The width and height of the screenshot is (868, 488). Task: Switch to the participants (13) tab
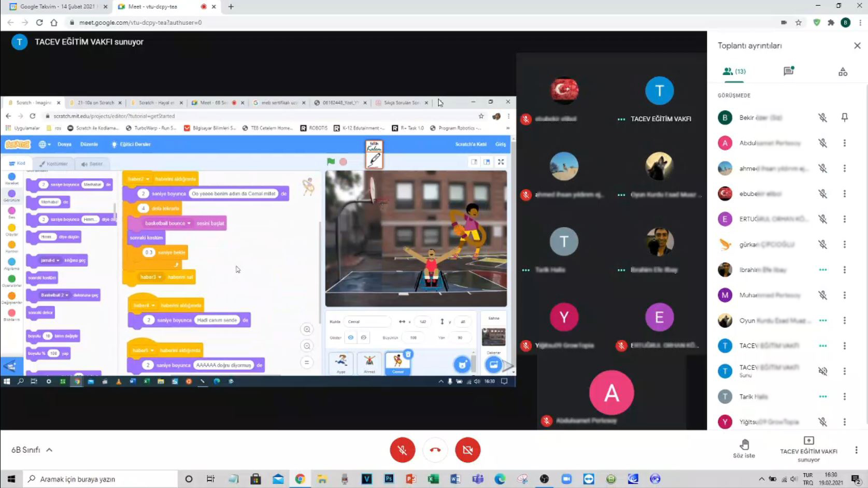(734, 71)
